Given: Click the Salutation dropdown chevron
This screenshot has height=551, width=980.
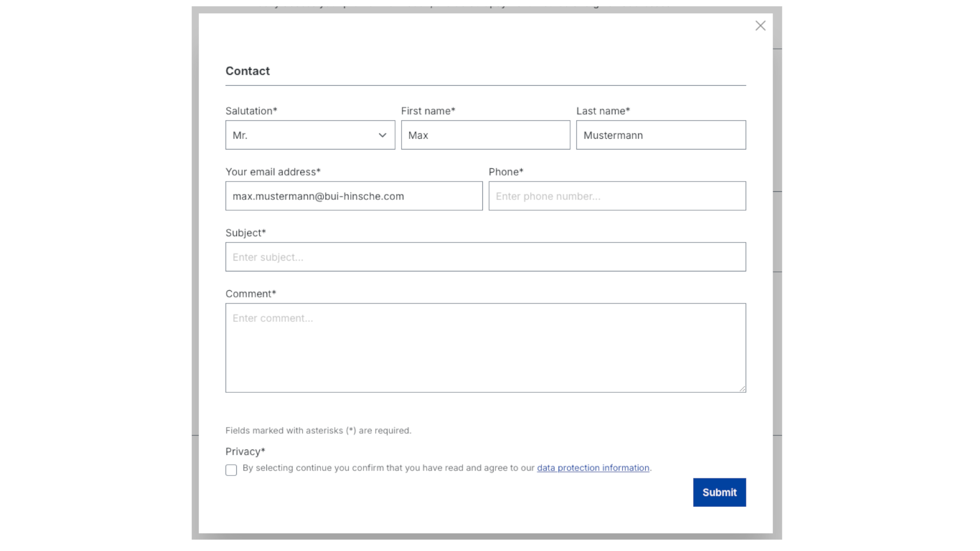Looking at the screenshot, I should tap(382, 135).
